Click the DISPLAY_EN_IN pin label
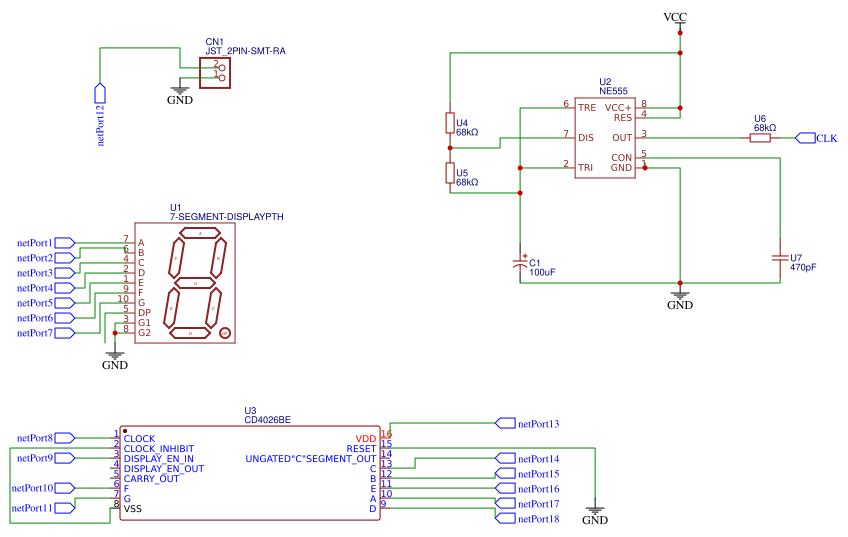 [158, 459]
